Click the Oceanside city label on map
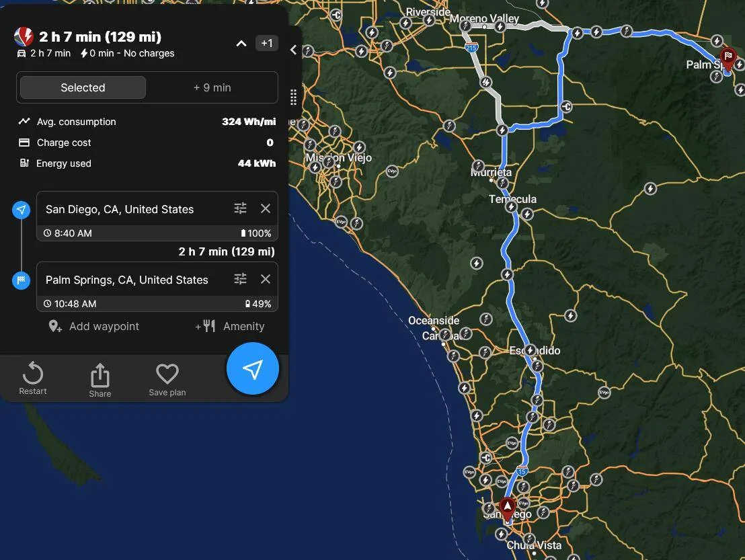Image resolution: width=745 pixels, height=560 pixels. pos(434,321)
